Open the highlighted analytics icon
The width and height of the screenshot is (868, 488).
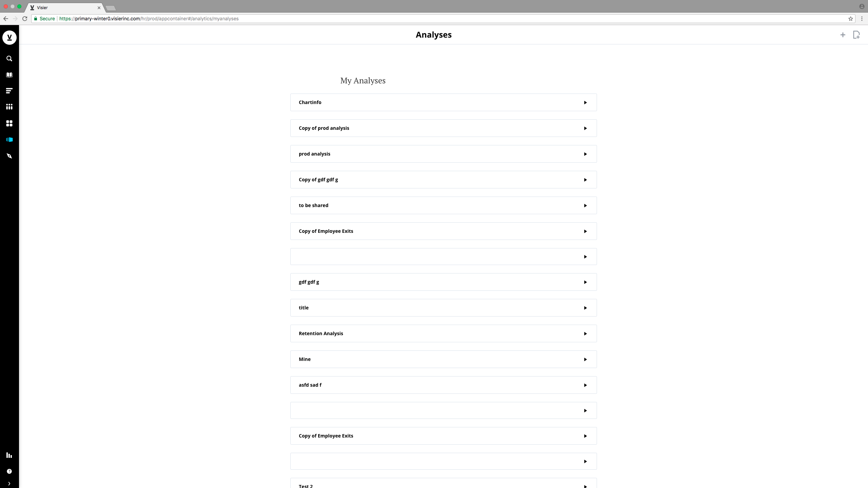(x=9, y=139)
